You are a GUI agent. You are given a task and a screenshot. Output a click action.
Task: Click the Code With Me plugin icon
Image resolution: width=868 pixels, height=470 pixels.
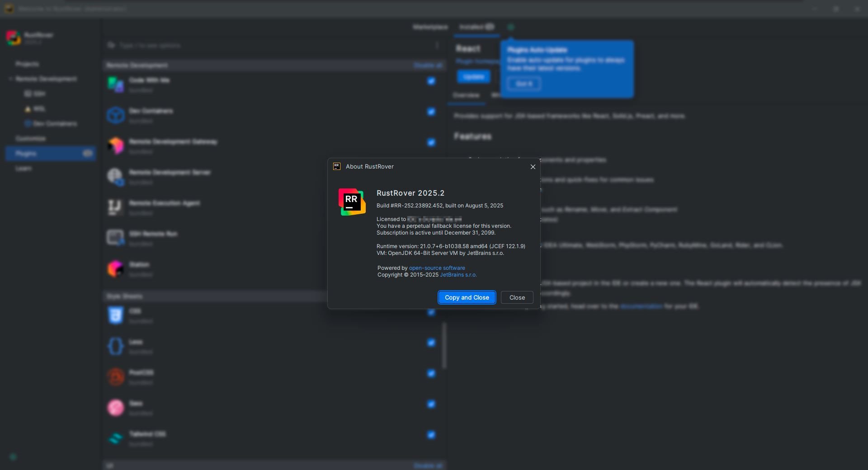pos(115,85)
